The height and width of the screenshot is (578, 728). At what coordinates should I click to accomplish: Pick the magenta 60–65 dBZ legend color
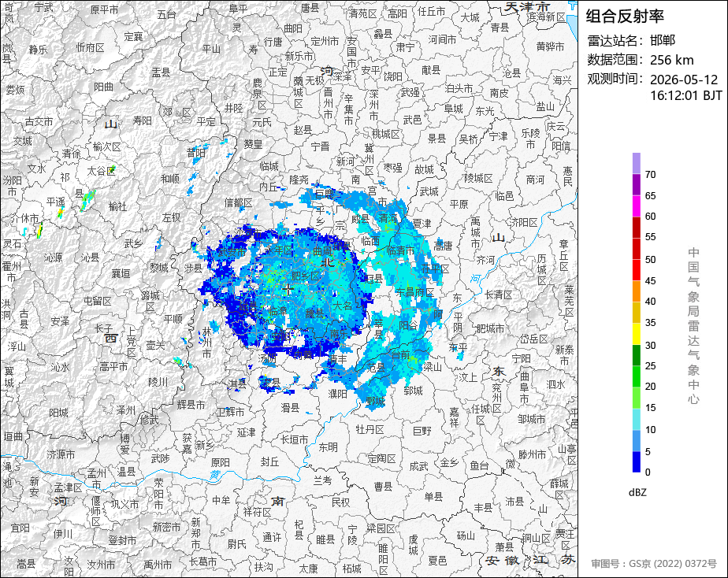coord(637,206)
